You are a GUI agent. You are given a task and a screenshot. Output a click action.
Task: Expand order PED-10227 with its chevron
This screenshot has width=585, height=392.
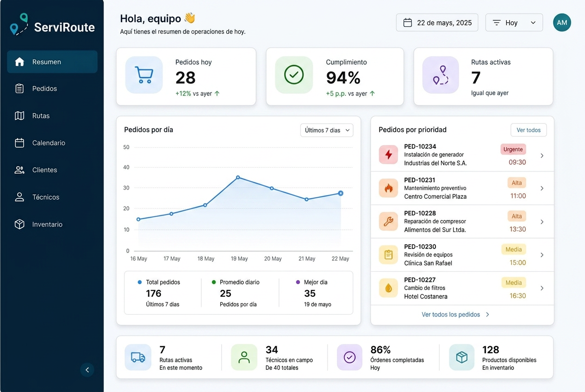pyautogui.click(x=542, y=288)
